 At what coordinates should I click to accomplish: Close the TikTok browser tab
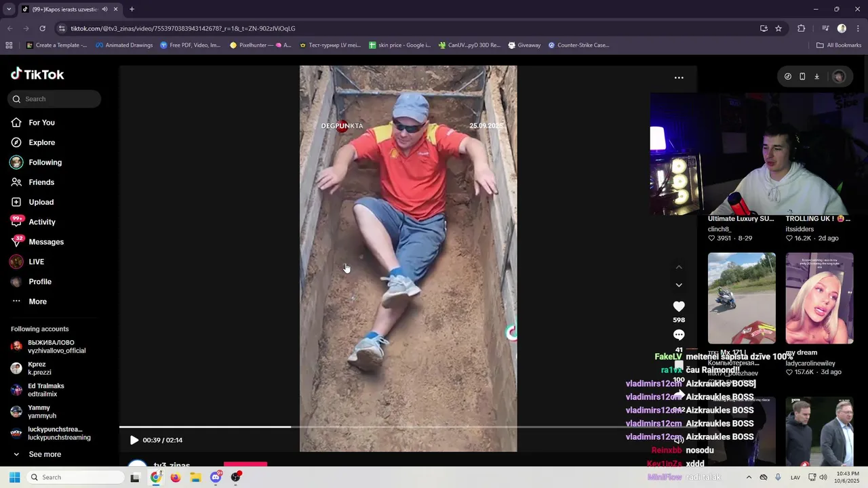tap(116, 9)
